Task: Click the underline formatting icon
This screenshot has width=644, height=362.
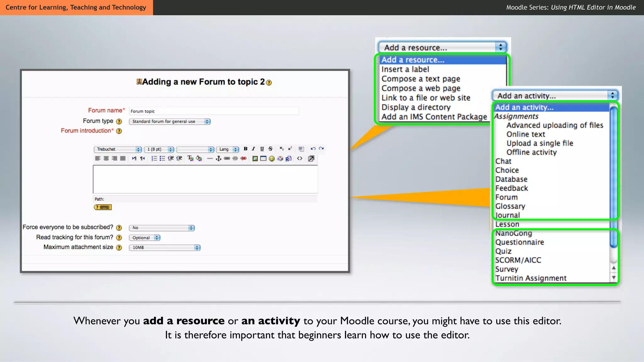Action: 262,149
